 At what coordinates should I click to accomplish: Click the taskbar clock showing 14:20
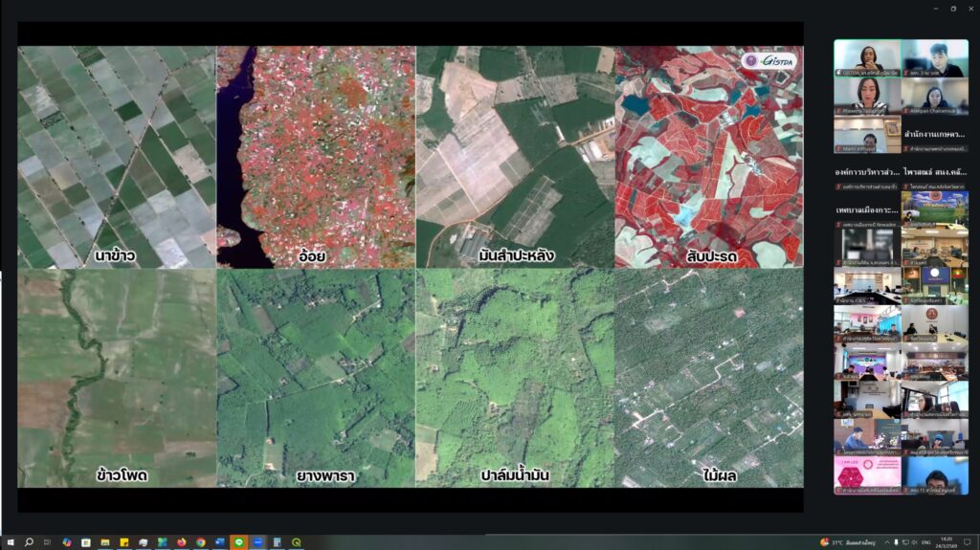click(947, 542)
